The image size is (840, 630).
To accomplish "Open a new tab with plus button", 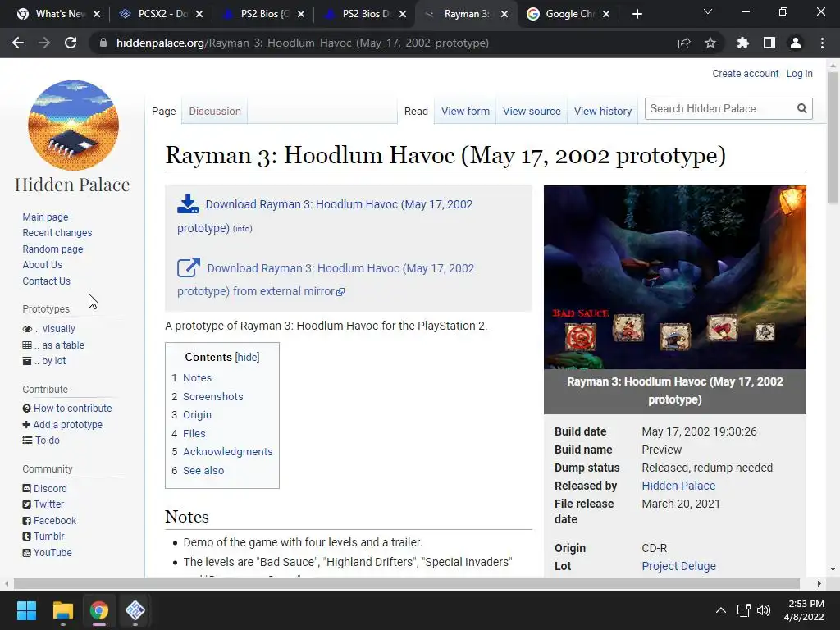I will 637,14.
